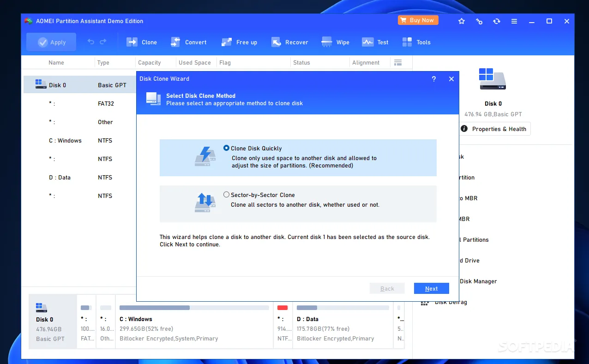Click Next in Disk Clone Wizard
This screenshot has height=364, width=589.
tap(431, 288)
